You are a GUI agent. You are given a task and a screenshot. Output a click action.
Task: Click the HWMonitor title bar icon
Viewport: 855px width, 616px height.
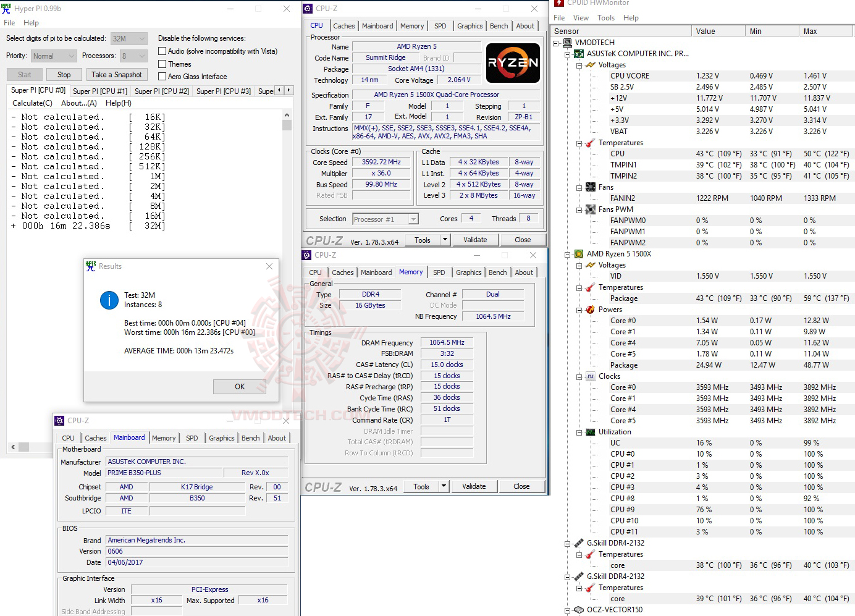(559, 3)
